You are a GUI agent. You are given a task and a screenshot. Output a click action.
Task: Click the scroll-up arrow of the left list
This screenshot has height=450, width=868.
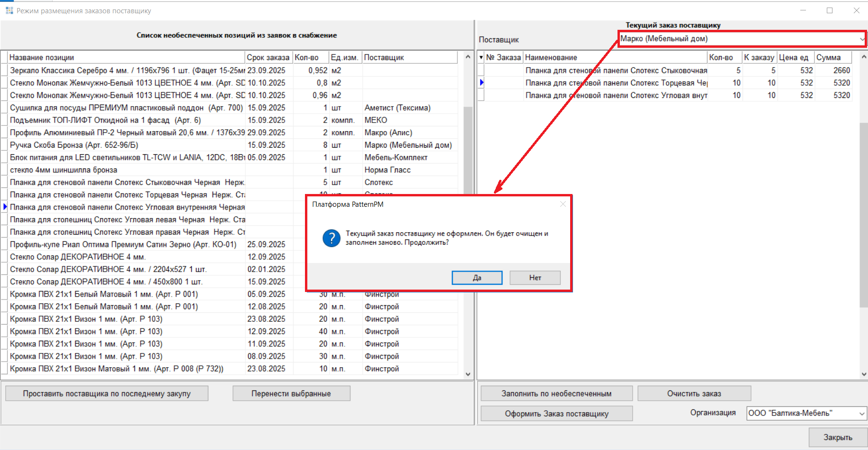click(x=468, y=57)
